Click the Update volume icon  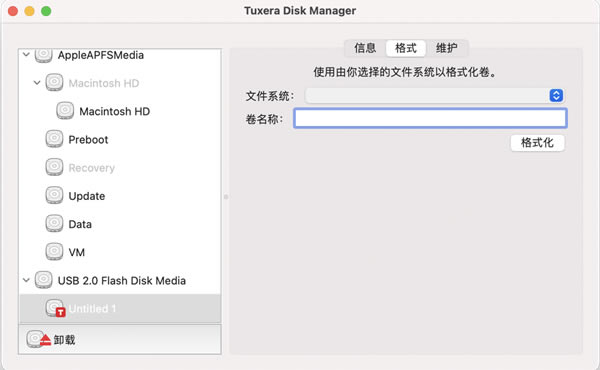coord(54,196)
